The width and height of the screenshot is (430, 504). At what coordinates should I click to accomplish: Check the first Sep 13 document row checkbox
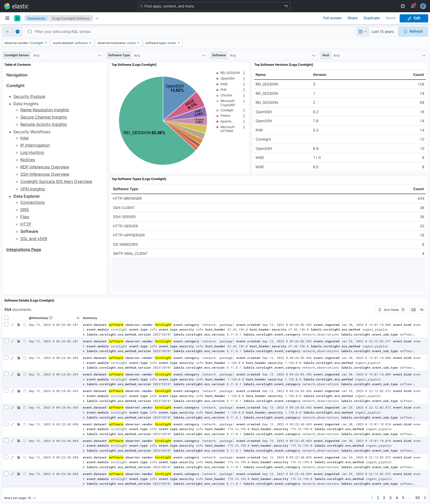click(6, 324)
